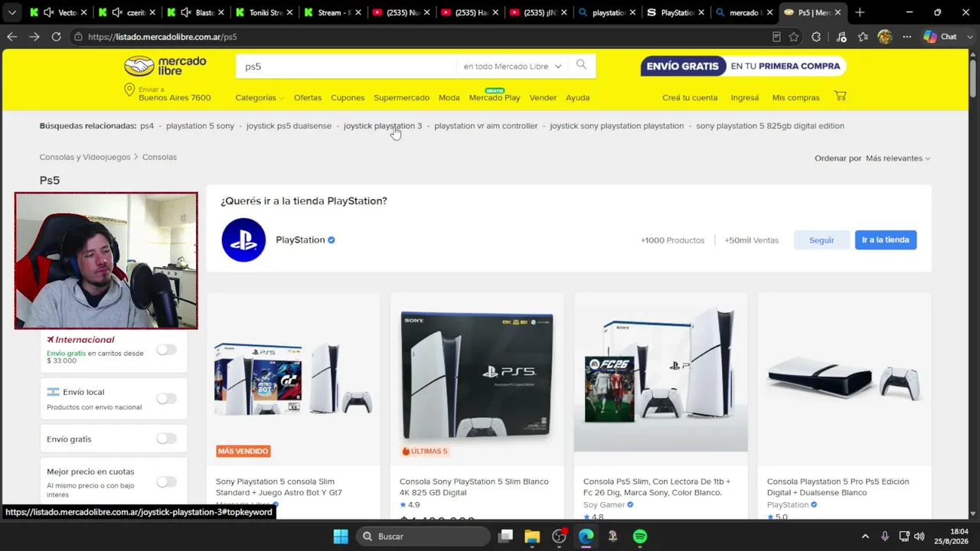Open File Explorer from taskbar
980x551 pixels.
click(532, 536)
